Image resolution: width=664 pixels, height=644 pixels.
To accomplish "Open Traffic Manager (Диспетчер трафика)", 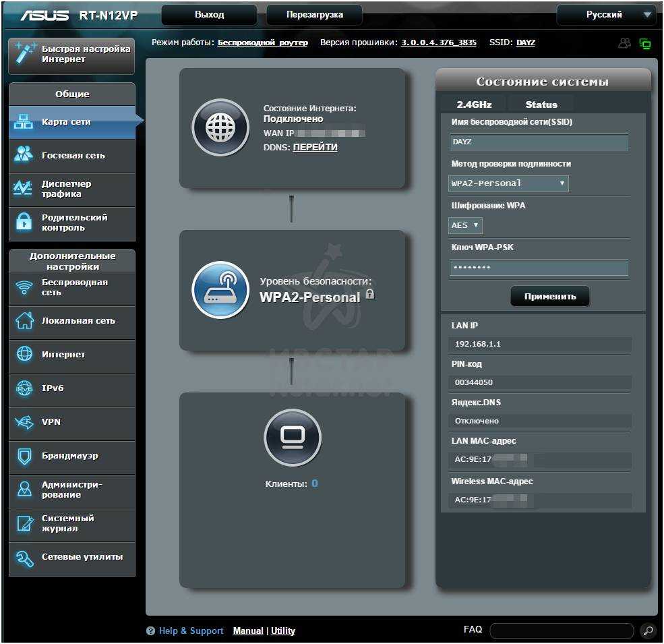I will (72, 189).
